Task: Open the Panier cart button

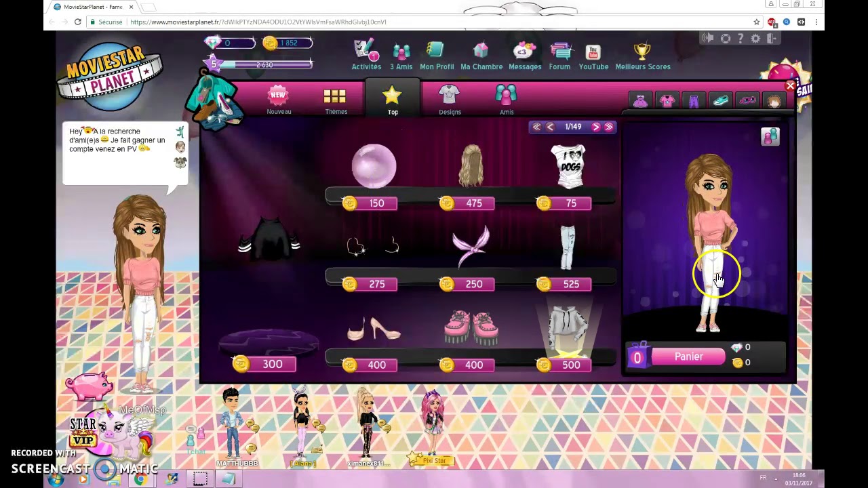Action: click(688, 357)
